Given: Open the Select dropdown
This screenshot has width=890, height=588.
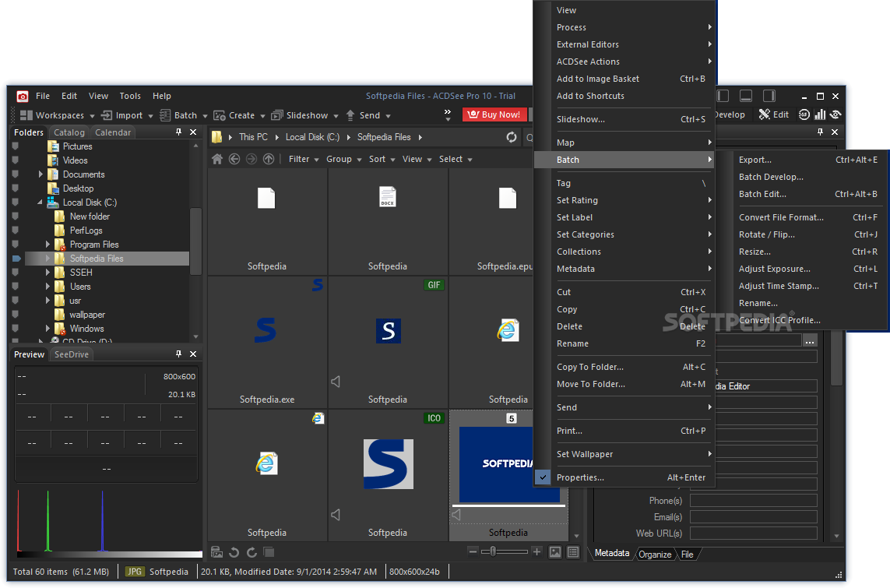Looking at the screenshot, I should (x=456, y=159).
